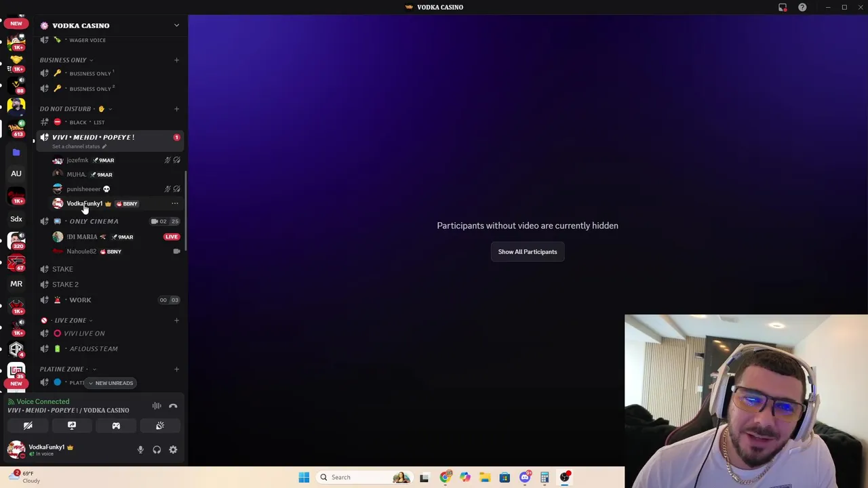Open server with 613 mentions badge

pos(16,127)
